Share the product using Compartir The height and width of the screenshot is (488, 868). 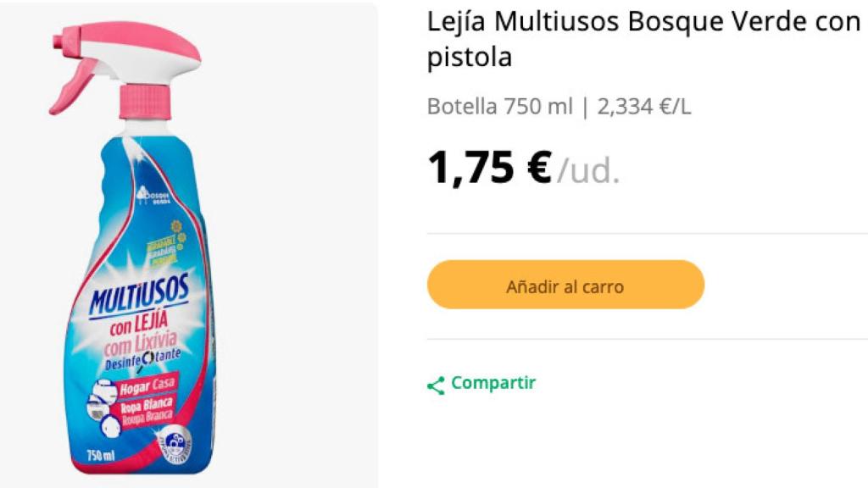click(492, 382)
